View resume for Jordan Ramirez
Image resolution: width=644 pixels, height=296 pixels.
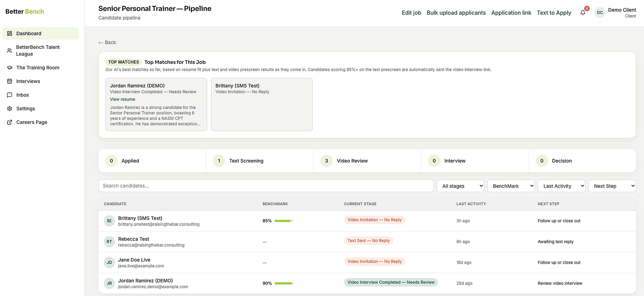[x=122, y=99]
